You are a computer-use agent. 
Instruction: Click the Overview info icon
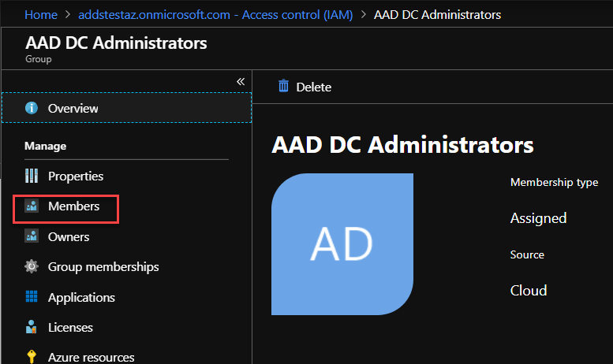pyautogui.click(x=32, y=108)
